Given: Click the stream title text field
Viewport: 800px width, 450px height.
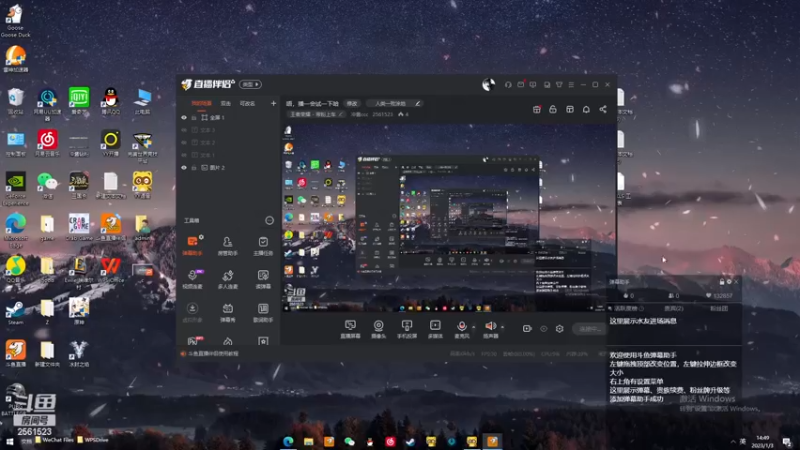Looking at the screenshot, I should [x=313, y=104].
